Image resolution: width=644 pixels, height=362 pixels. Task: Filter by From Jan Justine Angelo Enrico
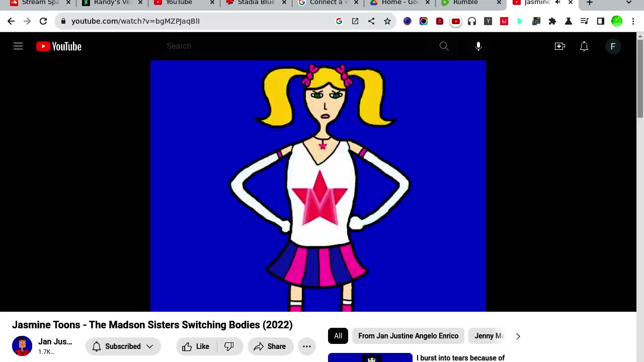click(409, 336)
